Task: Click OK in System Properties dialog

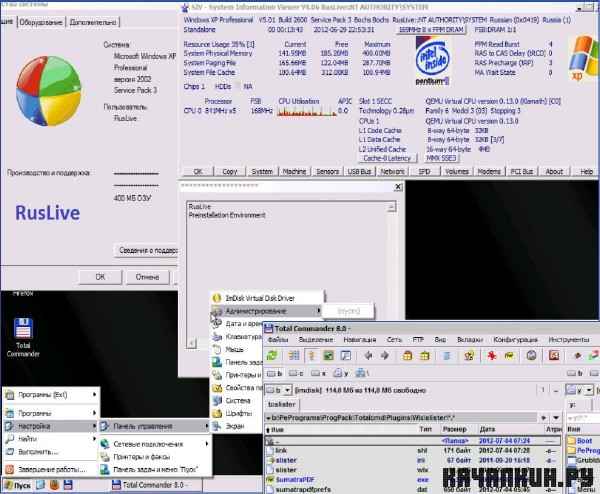Action: click(x=100, y=277)
